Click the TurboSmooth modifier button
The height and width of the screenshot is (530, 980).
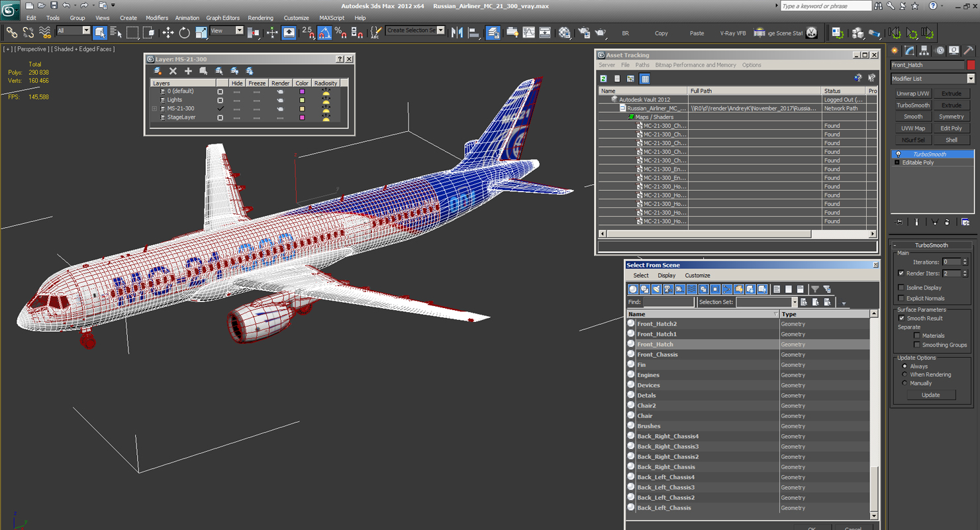click(913, 105)
